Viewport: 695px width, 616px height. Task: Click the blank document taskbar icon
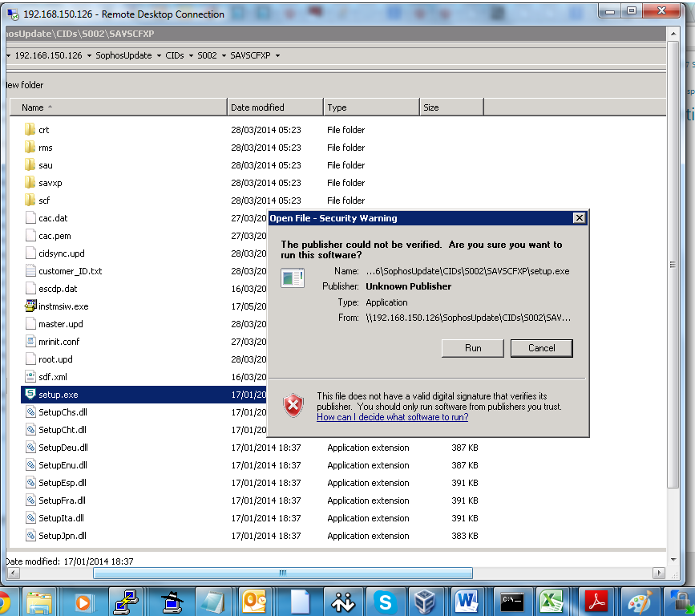[x=300, y=602]
